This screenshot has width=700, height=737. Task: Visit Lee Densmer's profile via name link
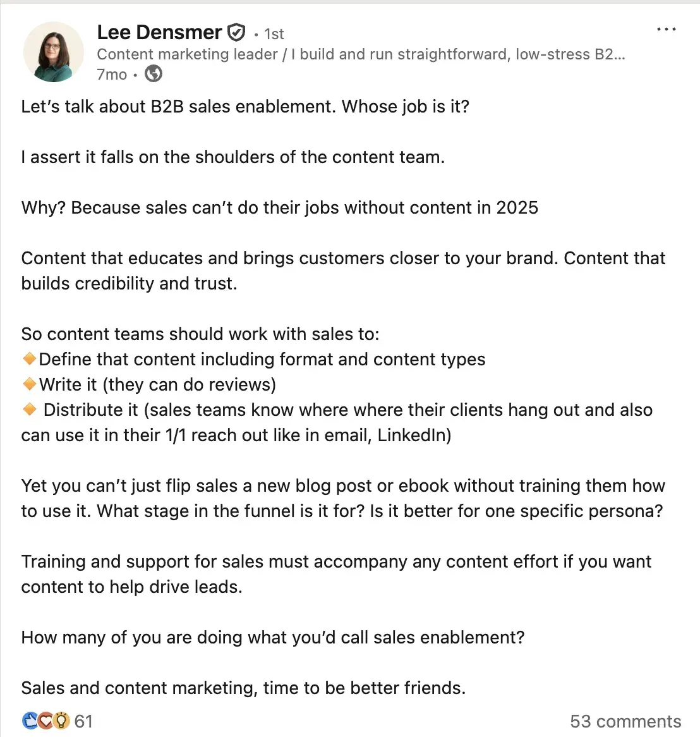point(159,32)
